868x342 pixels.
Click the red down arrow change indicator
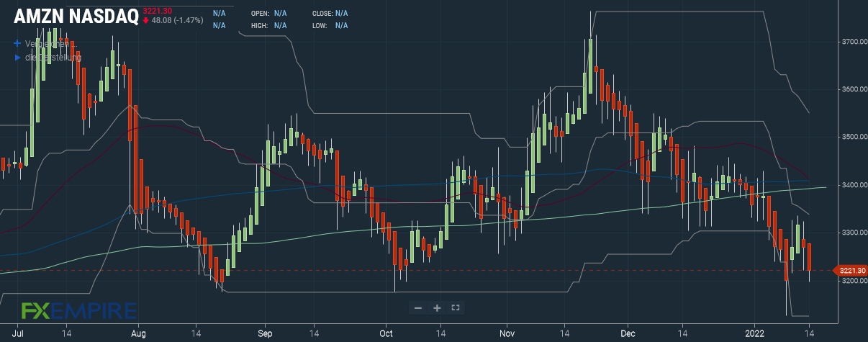[146, 21]
